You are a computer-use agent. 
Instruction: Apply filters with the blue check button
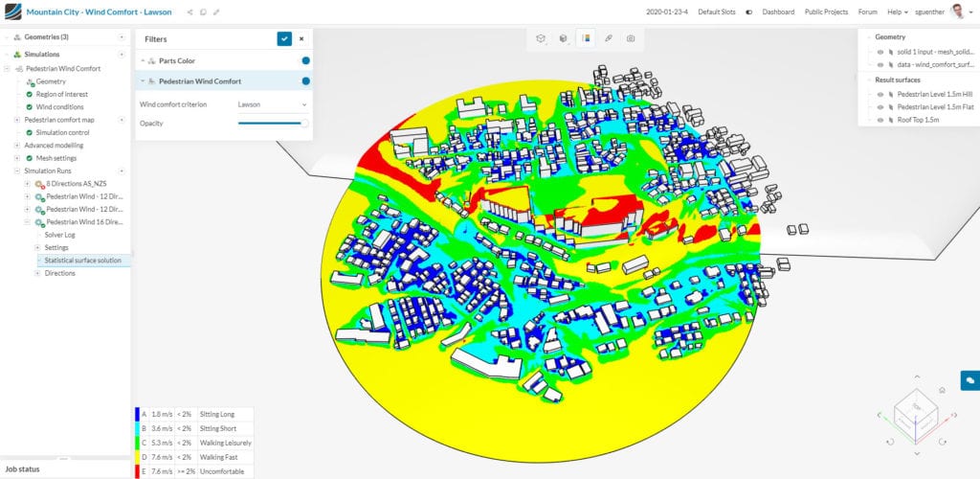tap(284, 38)
